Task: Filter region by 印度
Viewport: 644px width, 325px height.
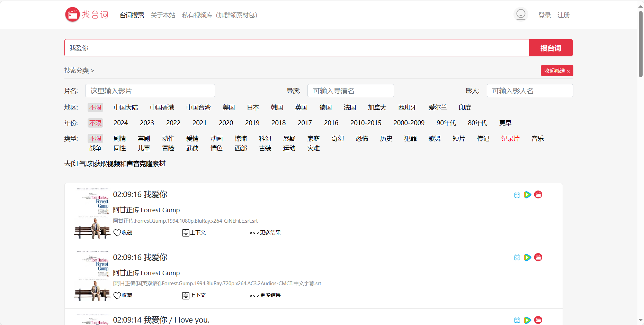Action: pyautogui.click(x=465, y=108)
